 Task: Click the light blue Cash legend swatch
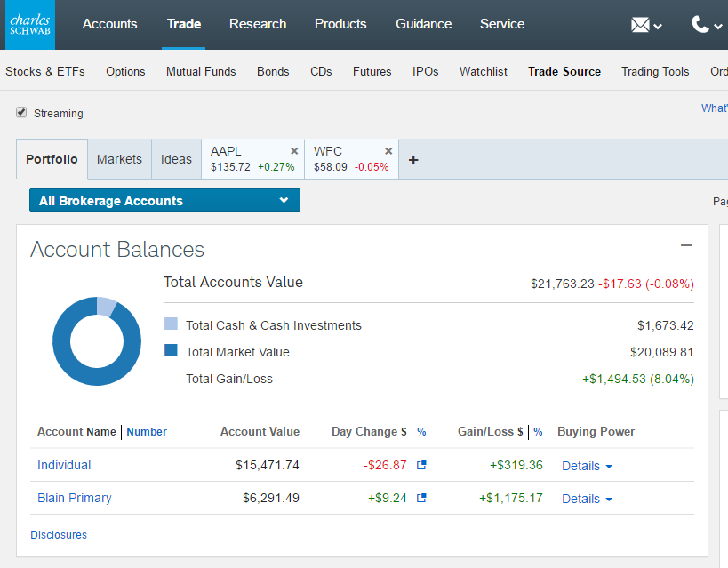171,324
